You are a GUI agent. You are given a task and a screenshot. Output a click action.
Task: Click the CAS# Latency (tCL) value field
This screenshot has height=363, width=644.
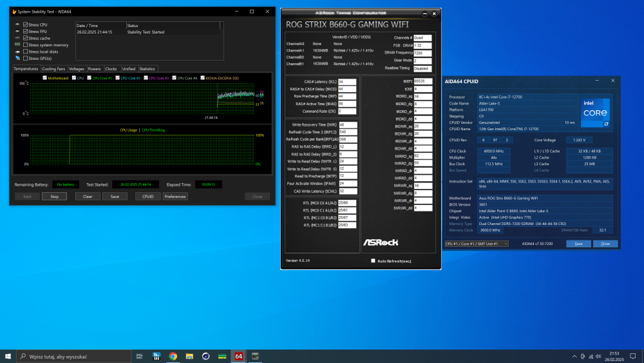[347, 82]
